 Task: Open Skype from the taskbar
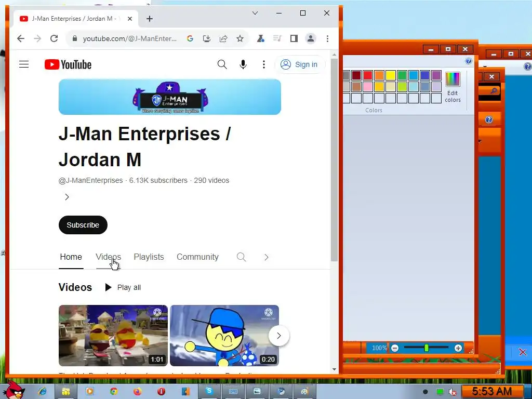[209, 391]
